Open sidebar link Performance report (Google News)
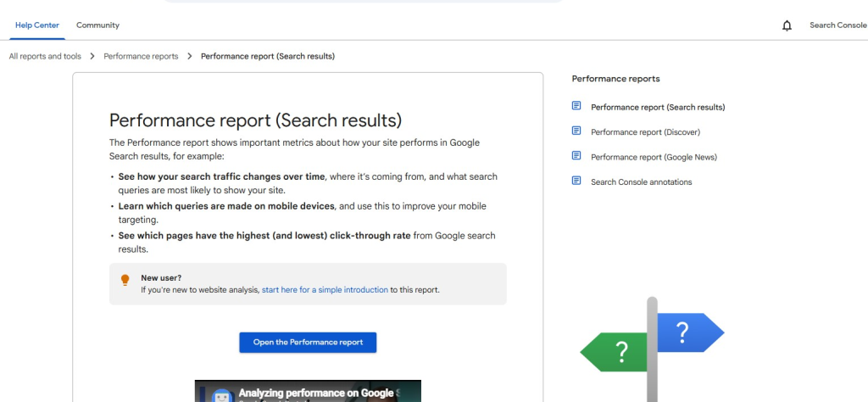 pos(654,157)
